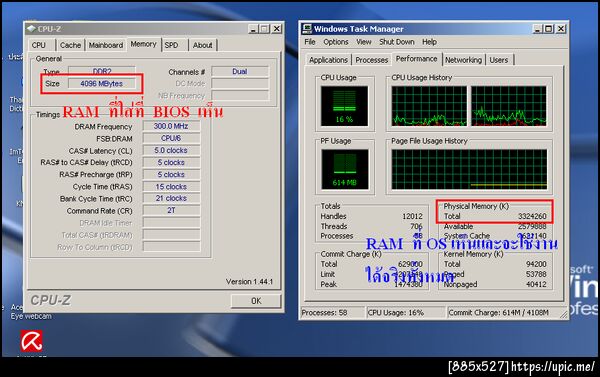This screenshot has height=377, width=600.
Task: Open the Help menu in Task Manager
Action: [429, 42]
